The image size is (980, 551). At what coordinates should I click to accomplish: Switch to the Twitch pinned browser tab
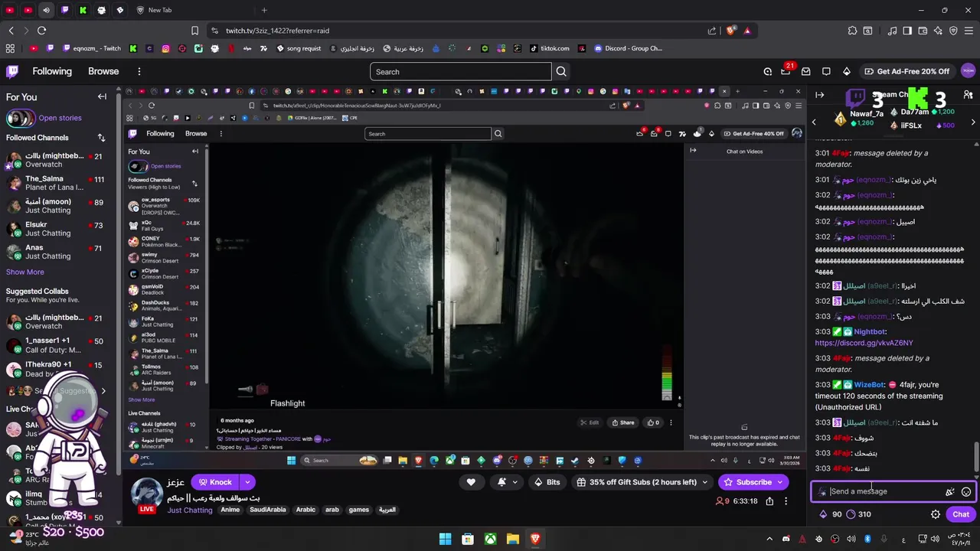coord(64,10)
